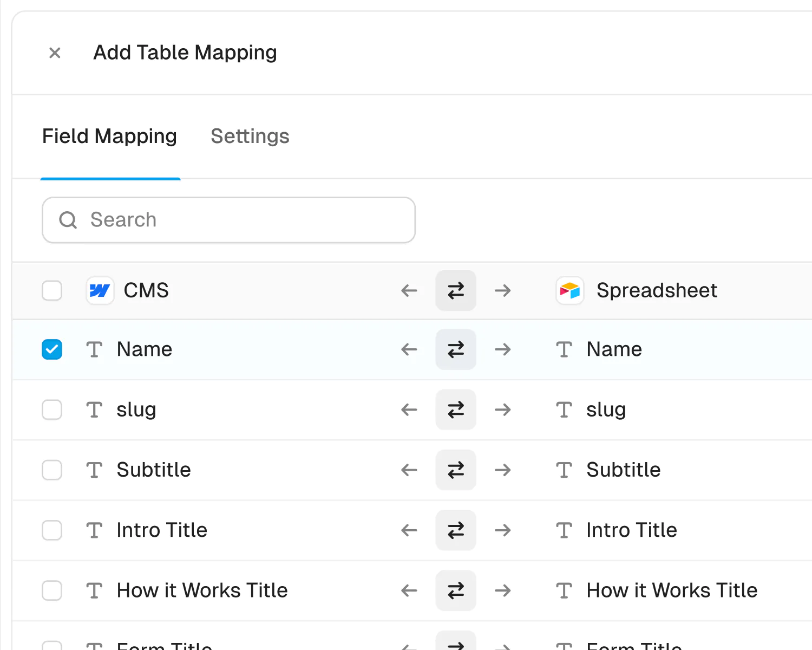This screenshot has width=812, height=650.
Task: Select two-way sync for Subtitle row
Action: coord(456,470)
